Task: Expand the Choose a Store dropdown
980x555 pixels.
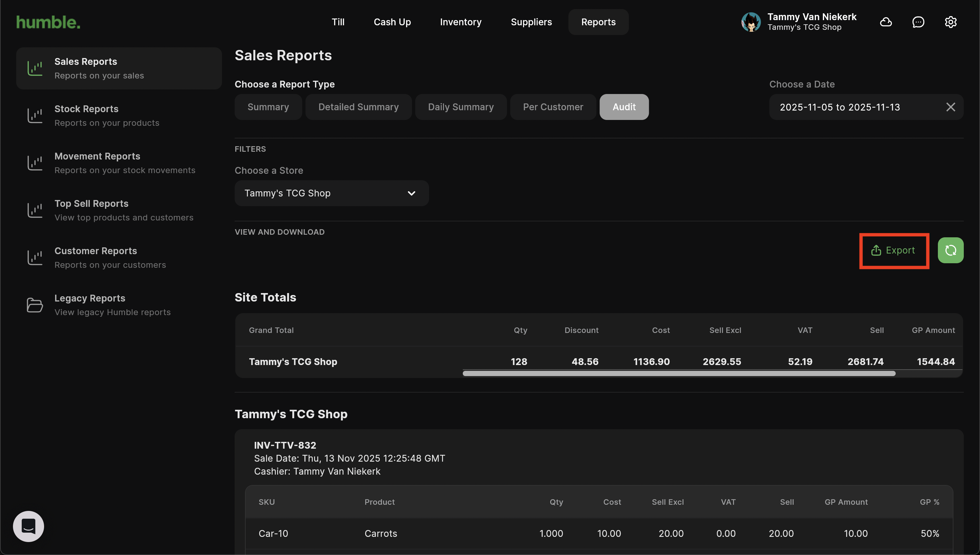Action: tap(332, 193)
